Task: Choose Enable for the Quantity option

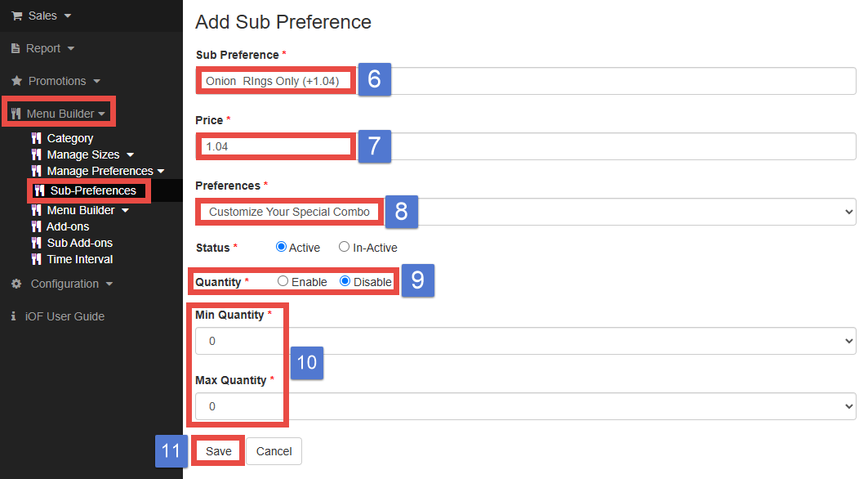Action: tap(283, 281)
